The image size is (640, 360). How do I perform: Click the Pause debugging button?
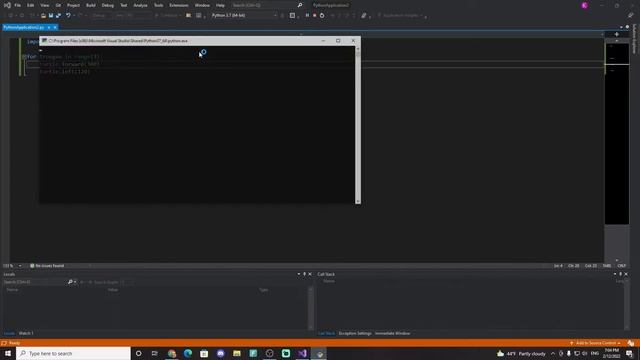(x=307, y=16)
